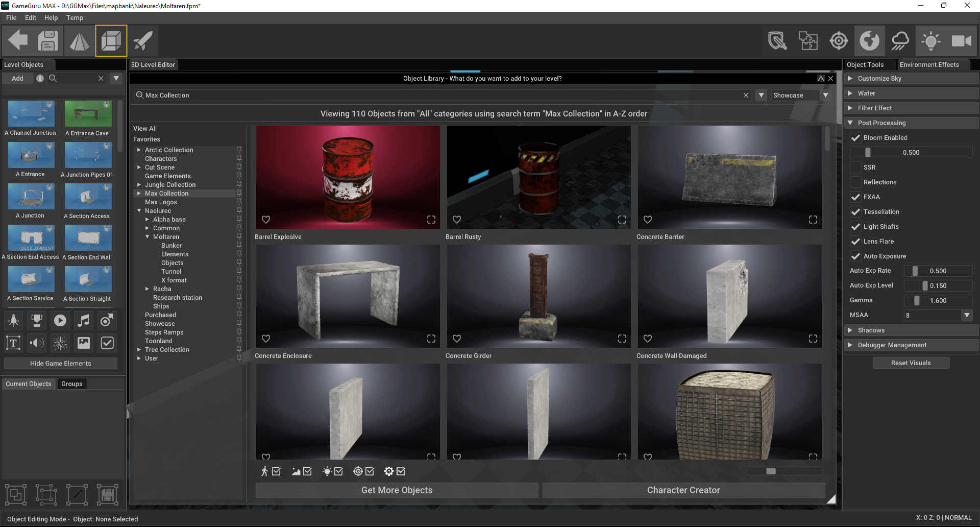Click the rocket test game icon
Screen dimensions: 980x527
click(x=142, y=41)
